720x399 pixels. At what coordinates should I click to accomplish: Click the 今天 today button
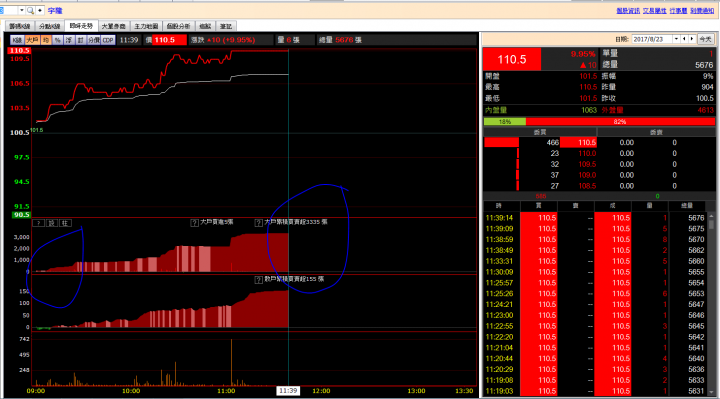705,39
